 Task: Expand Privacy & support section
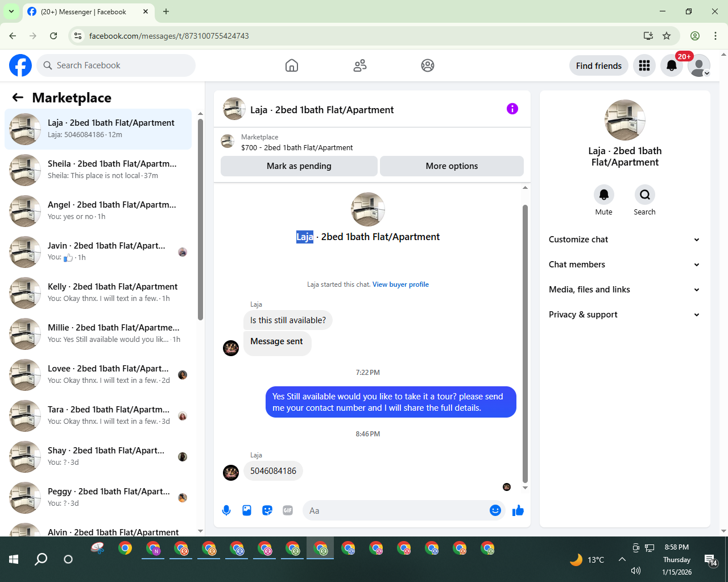coord(624,315)
